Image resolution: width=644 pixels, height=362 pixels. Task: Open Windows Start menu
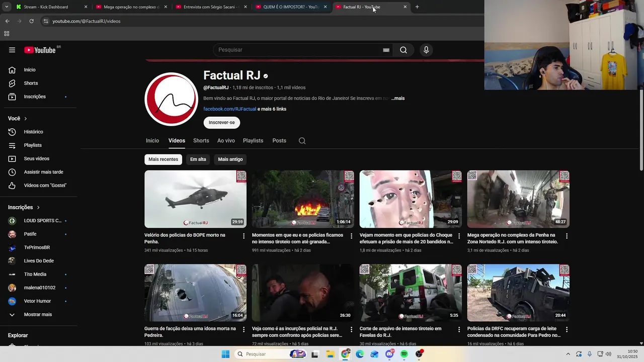pos(225,354)
